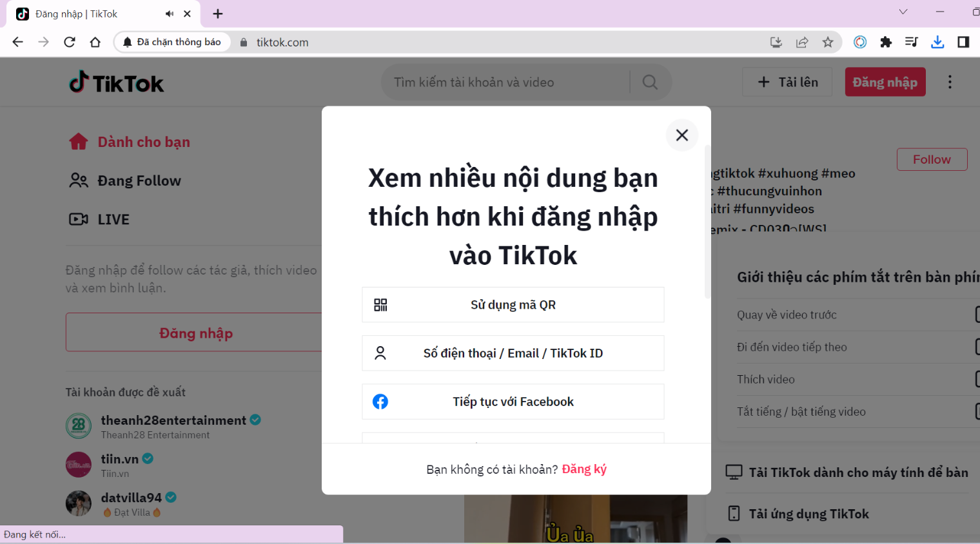Open the extensions puzzle icon

pos(886,42)
